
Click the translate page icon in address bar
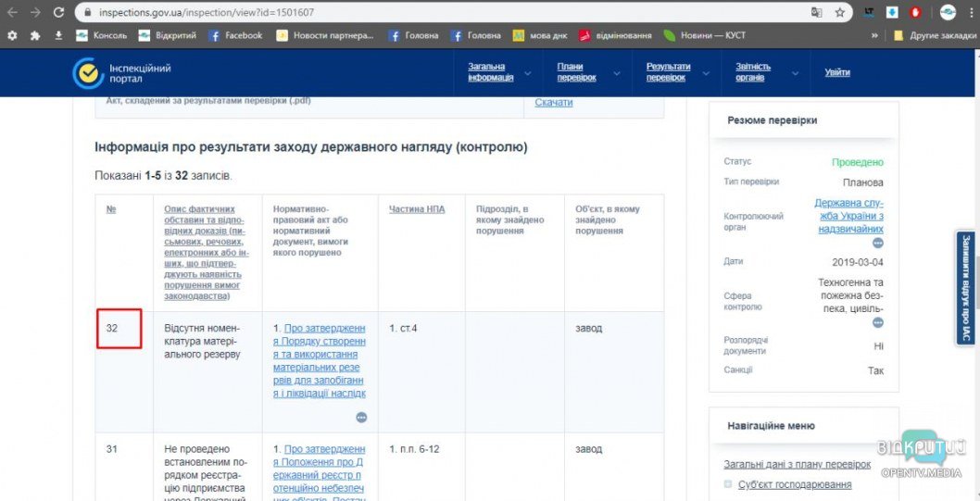click(816, 13)
